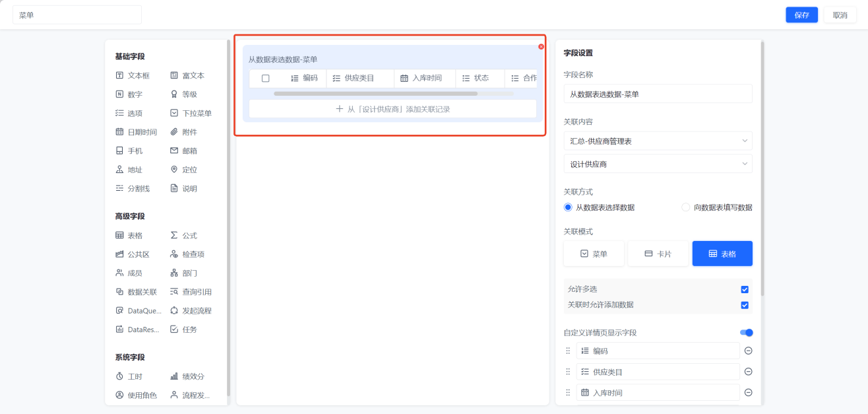Turn off 自定义详情页显示字段 switch

point(746,333)
